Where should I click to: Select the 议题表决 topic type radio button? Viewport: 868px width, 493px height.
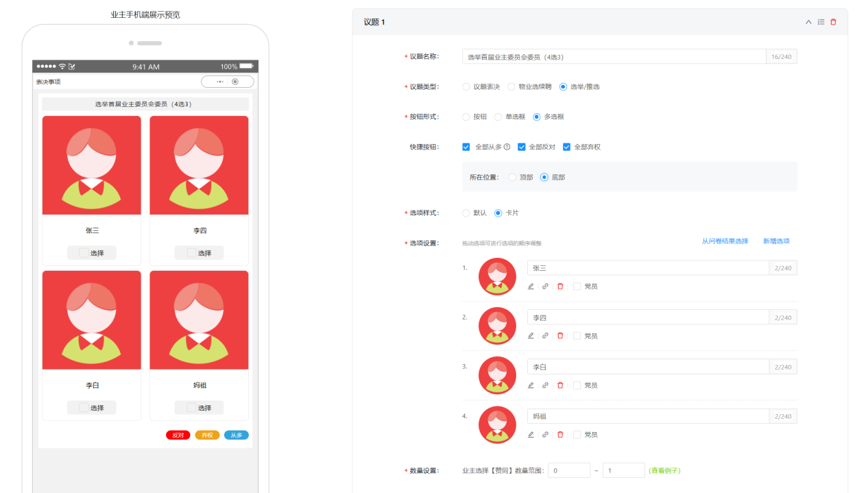466,86
